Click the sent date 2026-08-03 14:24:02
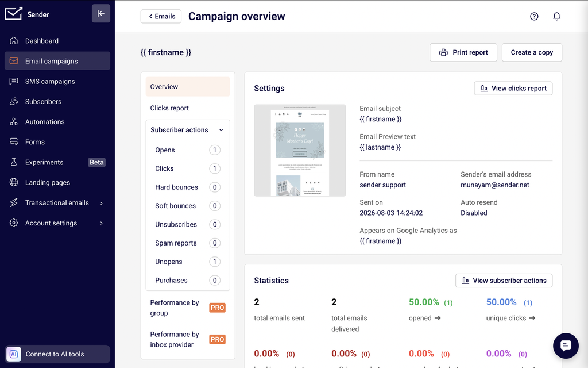 (390, 213)
